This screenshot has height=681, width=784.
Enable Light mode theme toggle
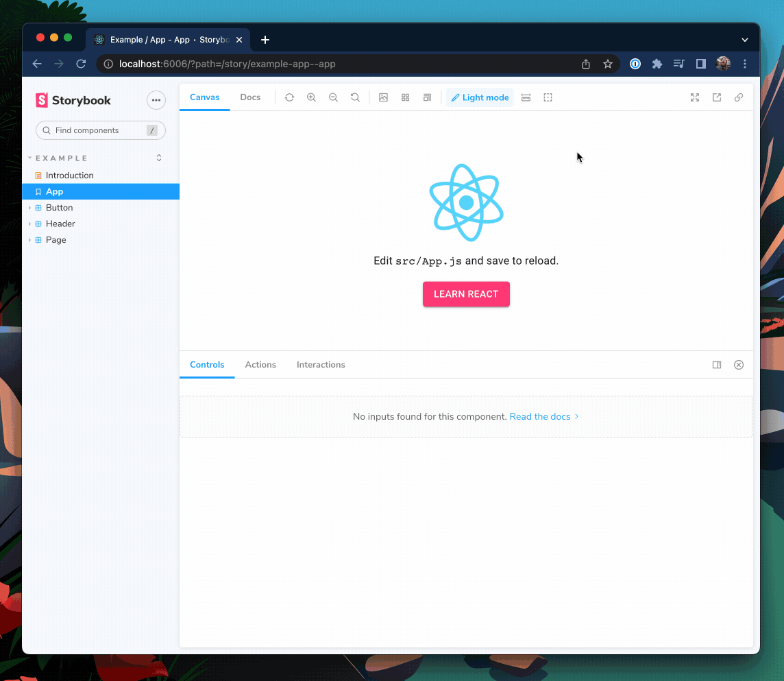point(480,97)
